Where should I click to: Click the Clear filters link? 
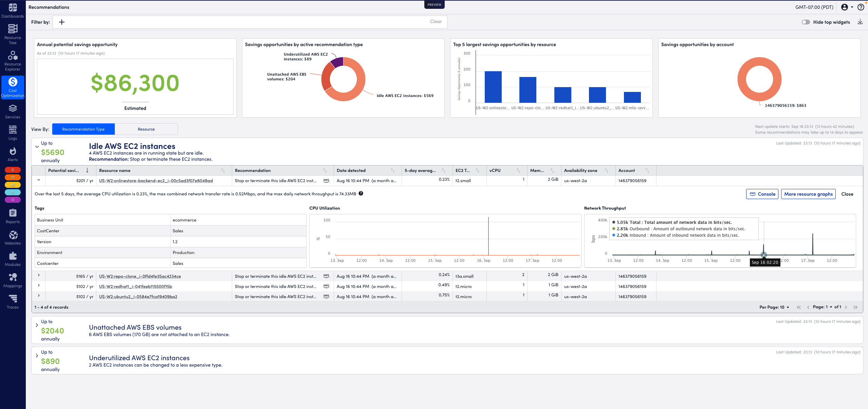436,21
